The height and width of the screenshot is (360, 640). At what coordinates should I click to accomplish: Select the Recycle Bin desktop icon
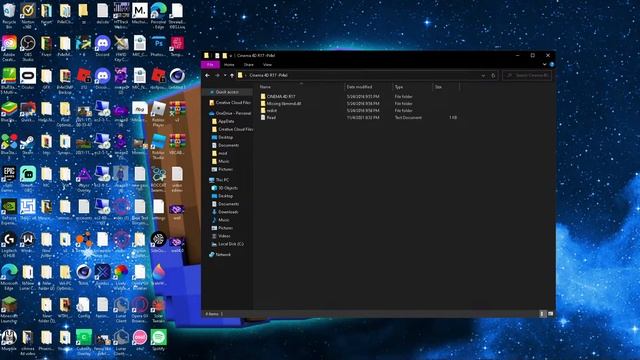9,16
